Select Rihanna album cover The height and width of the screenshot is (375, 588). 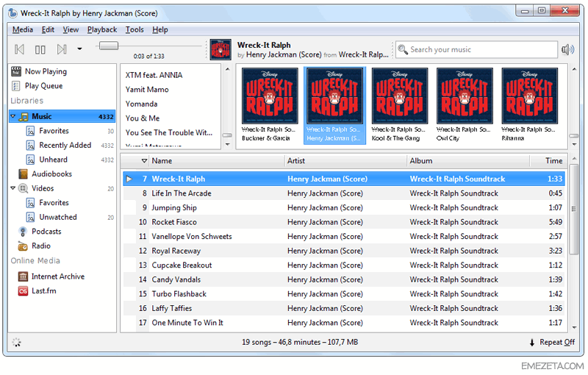point(529,96)
